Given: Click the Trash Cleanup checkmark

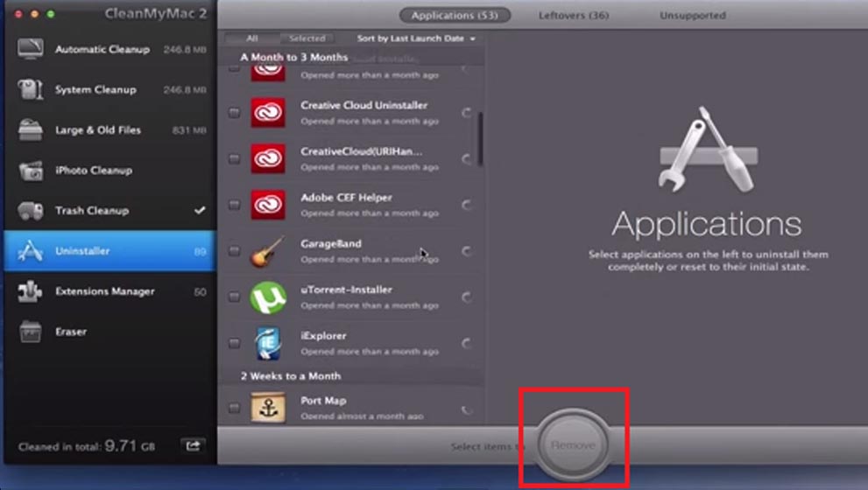Looking at the screenshot, I should tap(200, 210).
